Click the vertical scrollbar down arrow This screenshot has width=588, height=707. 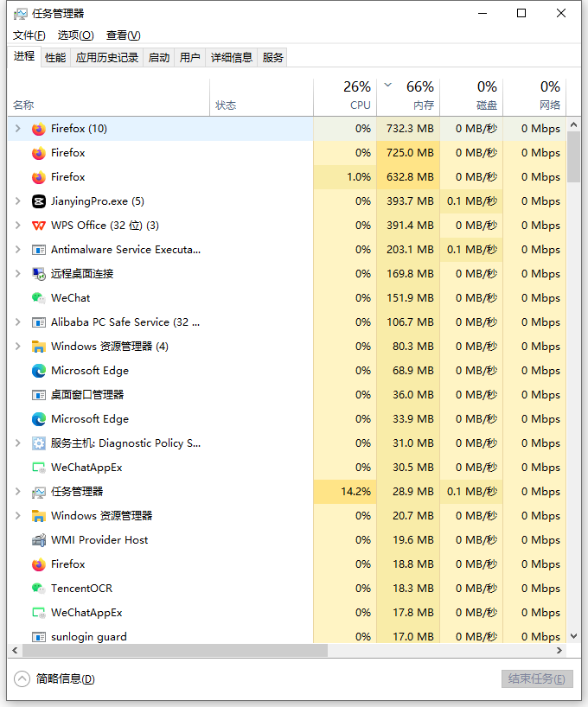[x=574, y=636]
